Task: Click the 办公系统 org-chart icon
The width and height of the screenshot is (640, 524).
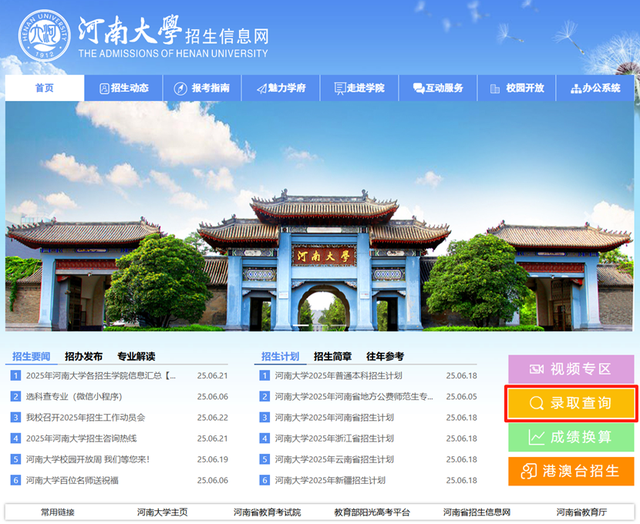Action: coord(576,88)
